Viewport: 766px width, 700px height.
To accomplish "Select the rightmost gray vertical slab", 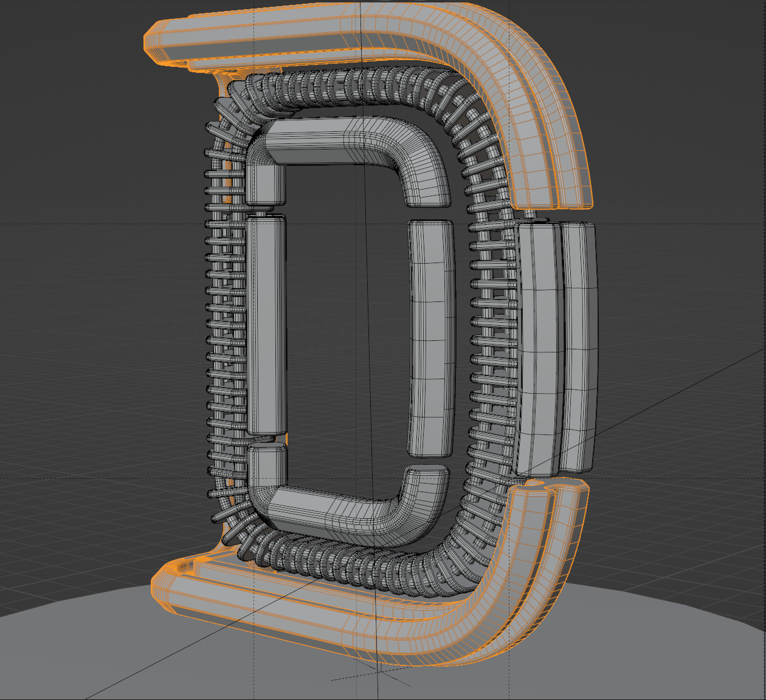I will click(x=578, y=348).
